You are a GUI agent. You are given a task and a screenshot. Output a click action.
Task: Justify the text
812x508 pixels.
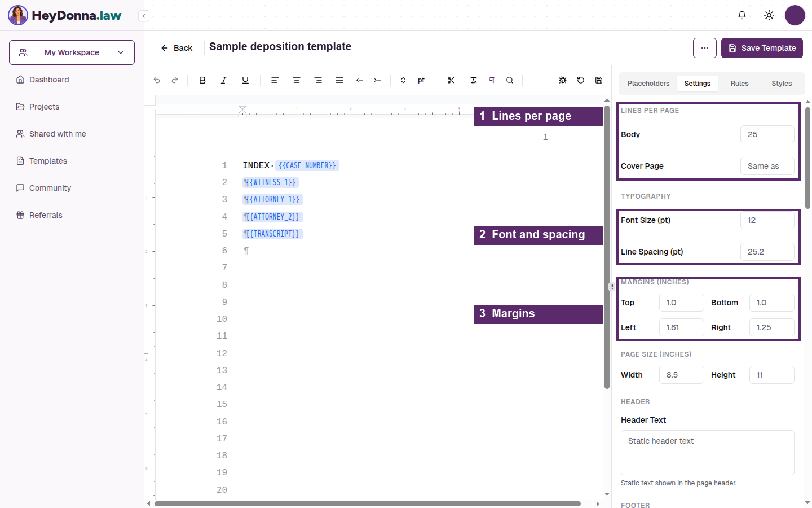[x=339, y=80]
